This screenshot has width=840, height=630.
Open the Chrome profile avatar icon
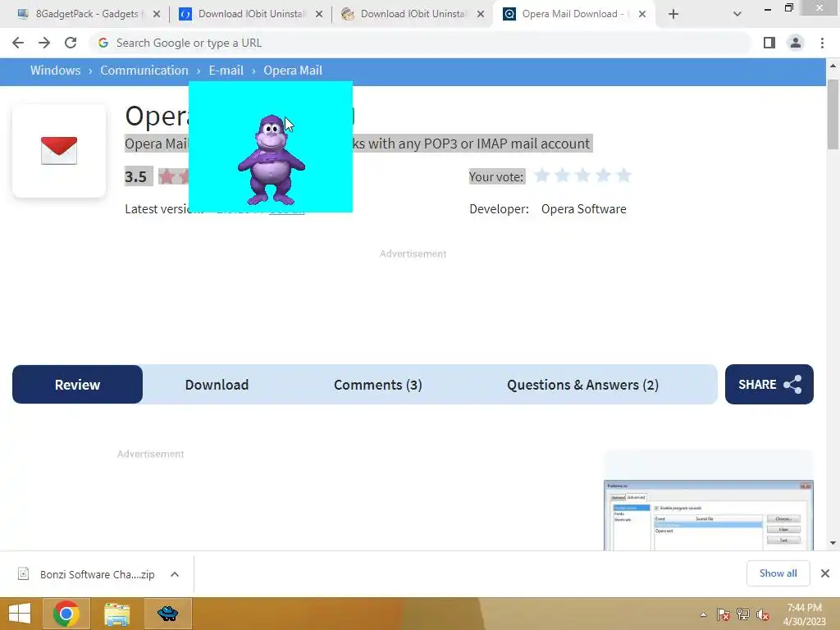796,43
